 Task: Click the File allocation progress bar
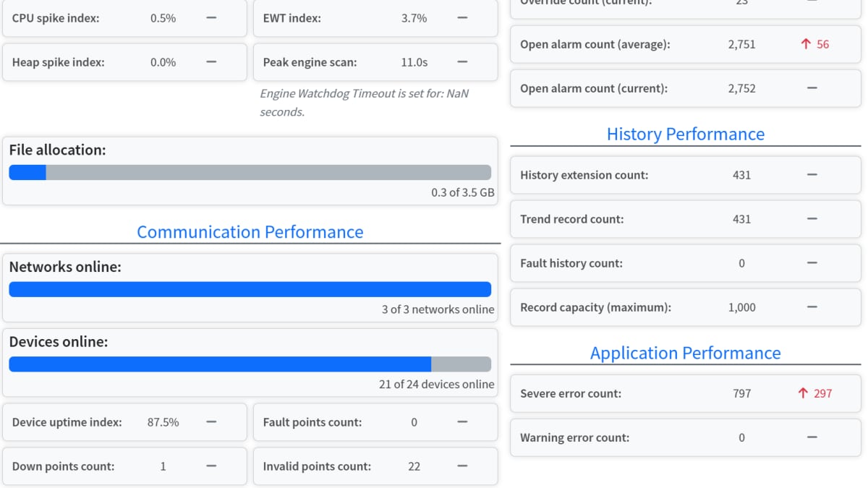pos(250,173)
